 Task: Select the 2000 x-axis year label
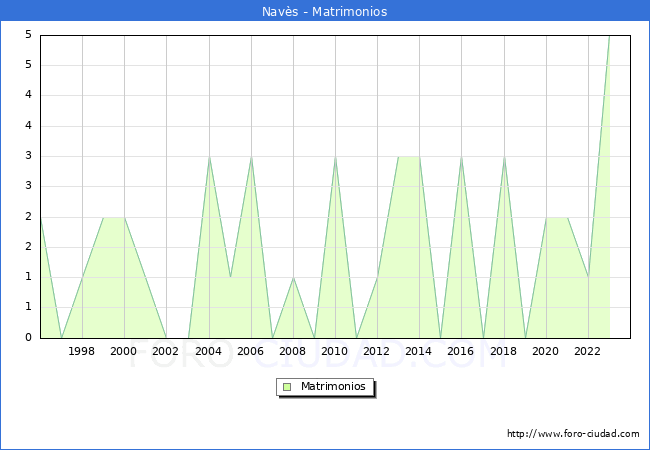click(124, 351)
